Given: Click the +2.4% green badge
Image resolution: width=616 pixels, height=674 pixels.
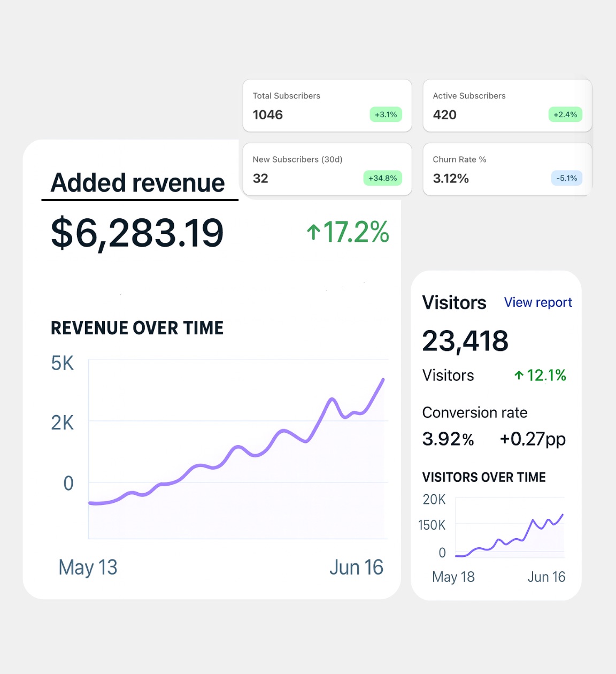Looking at the screenshot, I should 565,114.
